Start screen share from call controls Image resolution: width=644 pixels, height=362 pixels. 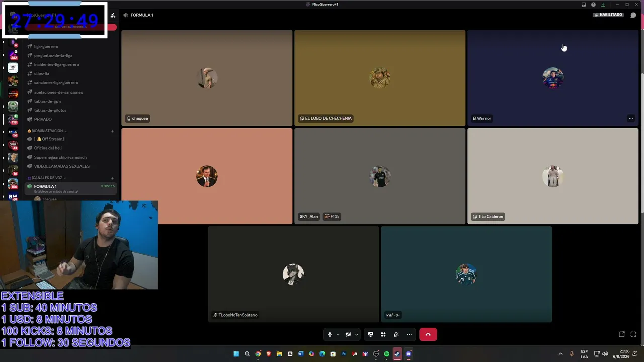coord(370,334)
